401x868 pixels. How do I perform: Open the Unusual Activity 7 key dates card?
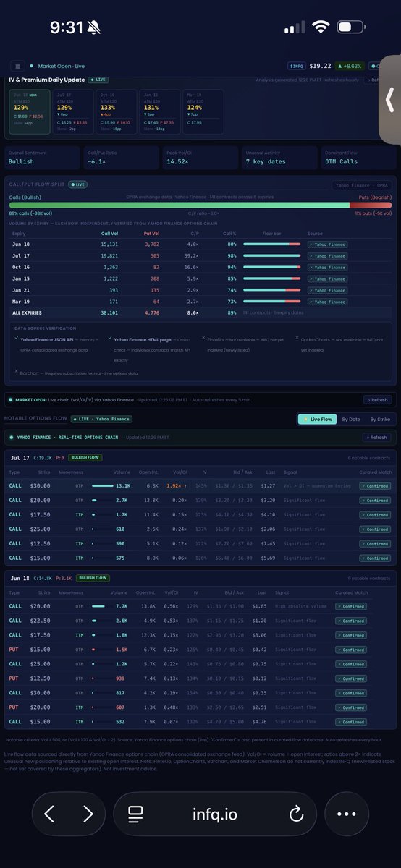(279, 158)
